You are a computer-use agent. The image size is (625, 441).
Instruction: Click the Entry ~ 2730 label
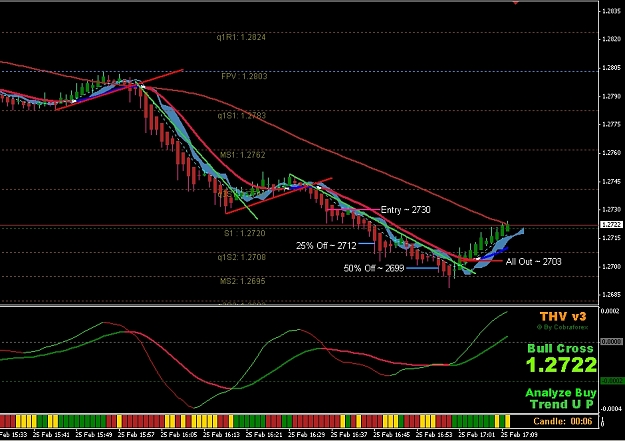pos(405,210)
